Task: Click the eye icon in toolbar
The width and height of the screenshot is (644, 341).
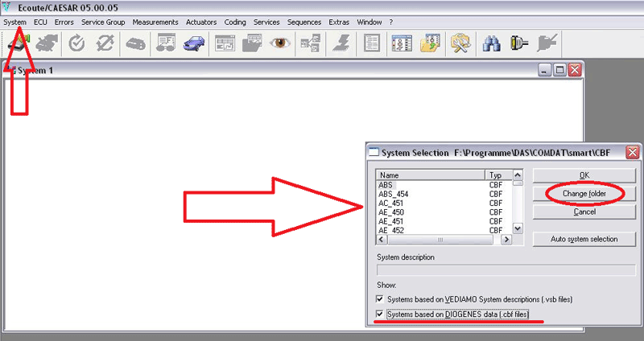Action: 280,43
